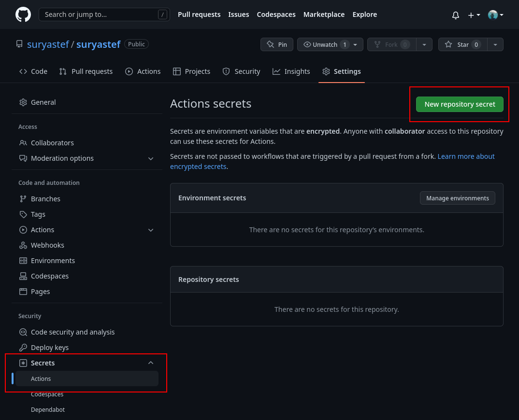
Task: Click the Environments server icon
Action: click(23, 261)
